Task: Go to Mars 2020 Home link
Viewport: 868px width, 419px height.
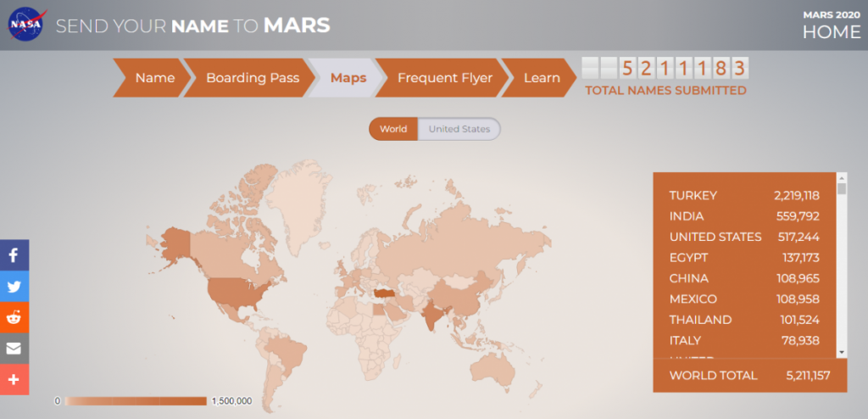Action: [831, 26]
